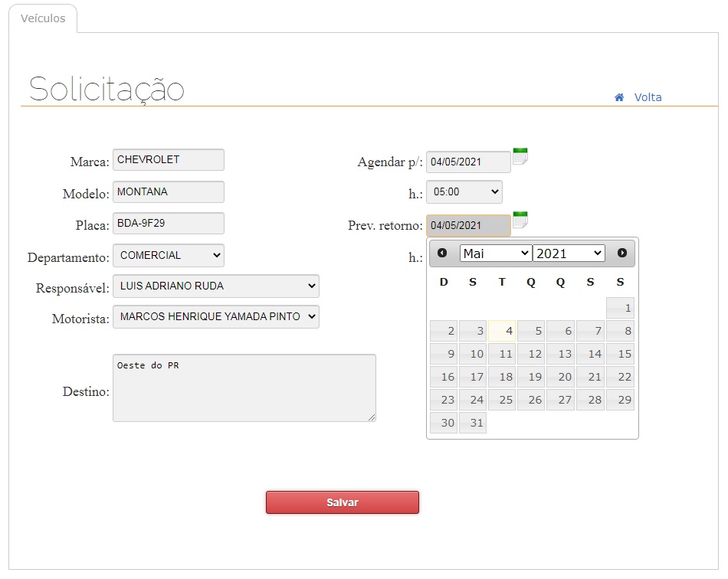Click the Placa input field
728x579 pixels.
pyautogui.click(x=169, y=224)
